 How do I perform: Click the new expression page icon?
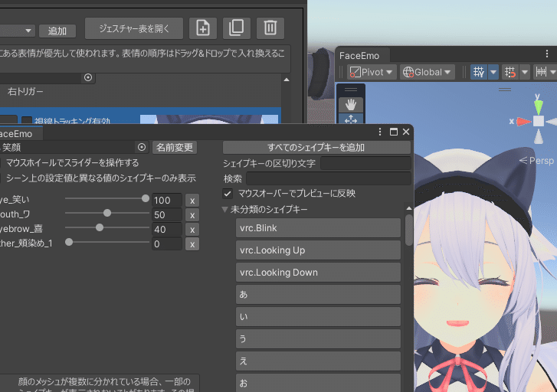(203, 28)
